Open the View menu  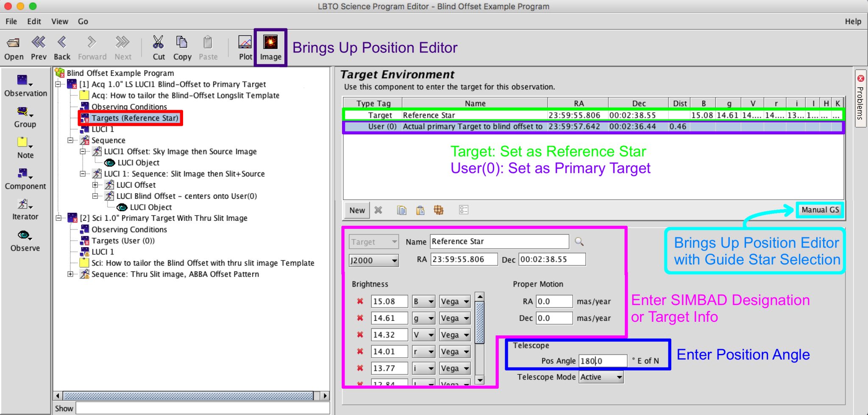[x=60, y=21]
